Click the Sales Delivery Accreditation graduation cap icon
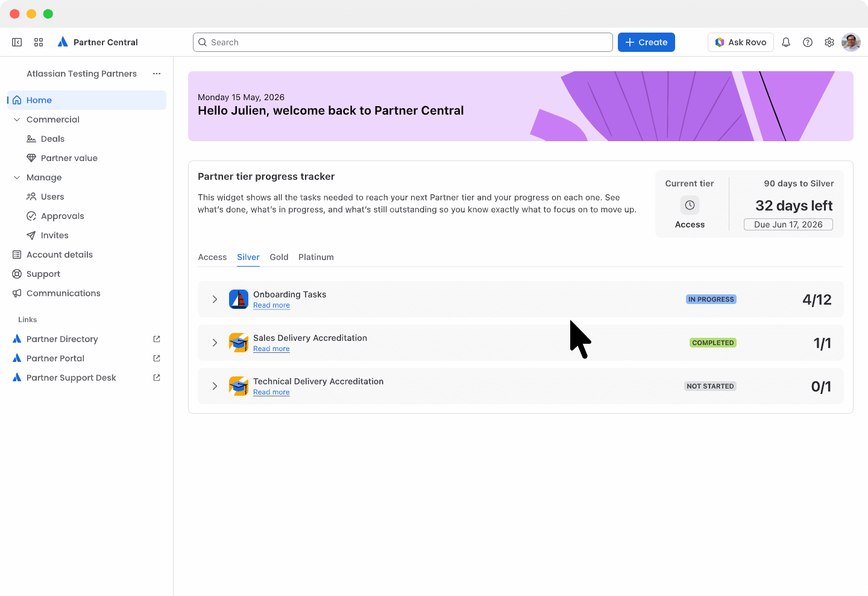 coord(239,343)
